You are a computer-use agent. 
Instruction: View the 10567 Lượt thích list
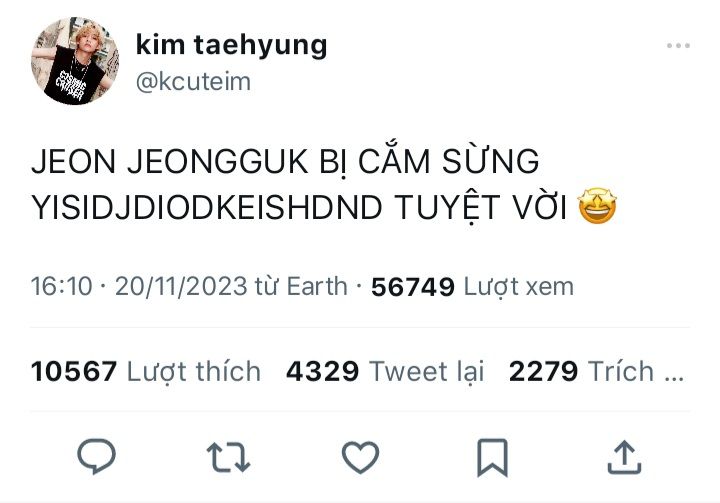coord(146,371)
